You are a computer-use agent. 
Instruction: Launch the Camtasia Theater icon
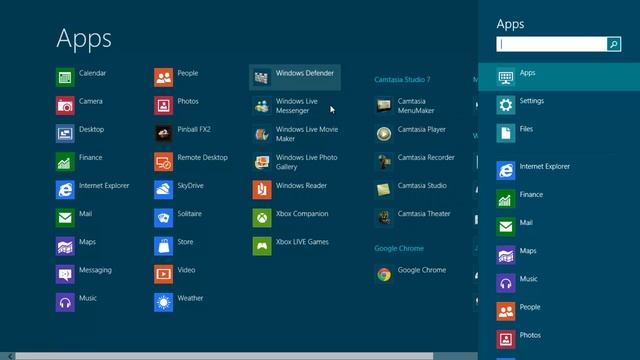384,218
